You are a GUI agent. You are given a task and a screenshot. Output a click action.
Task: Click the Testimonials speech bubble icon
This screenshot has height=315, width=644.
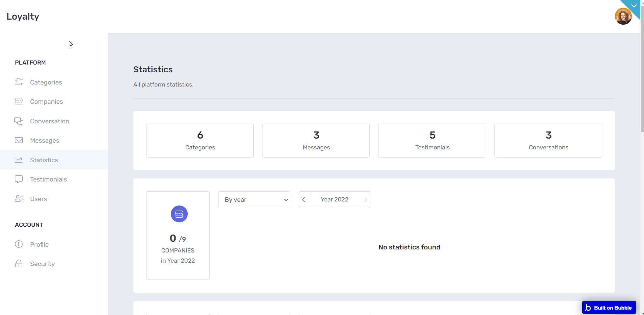[19, 179]
